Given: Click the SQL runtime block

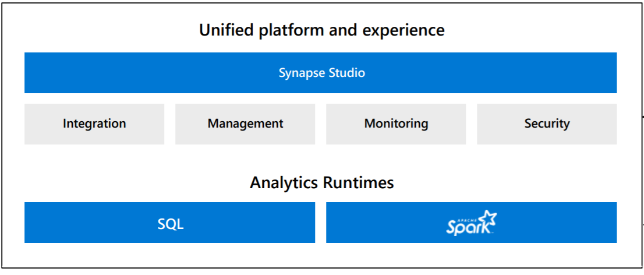Looking at the screenshot, I should (x=169, y=223).
